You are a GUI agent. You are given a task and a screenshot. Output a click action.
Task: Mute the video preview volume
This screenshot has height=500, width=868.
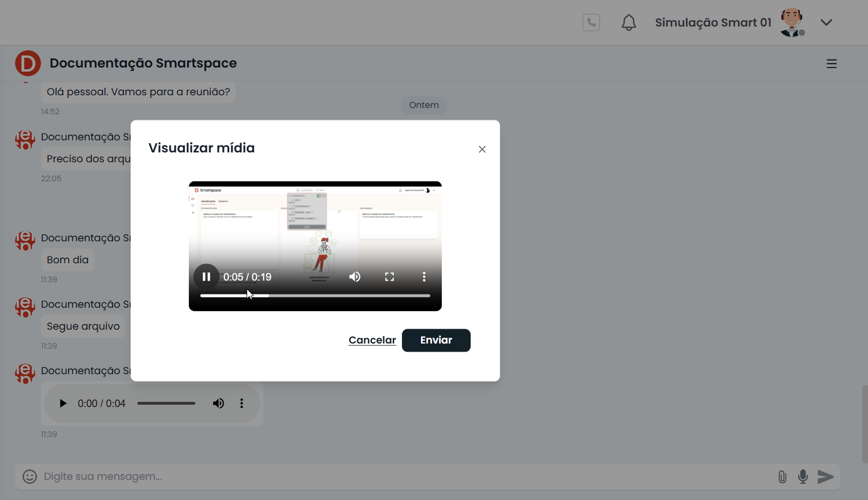tap(355, 277)
